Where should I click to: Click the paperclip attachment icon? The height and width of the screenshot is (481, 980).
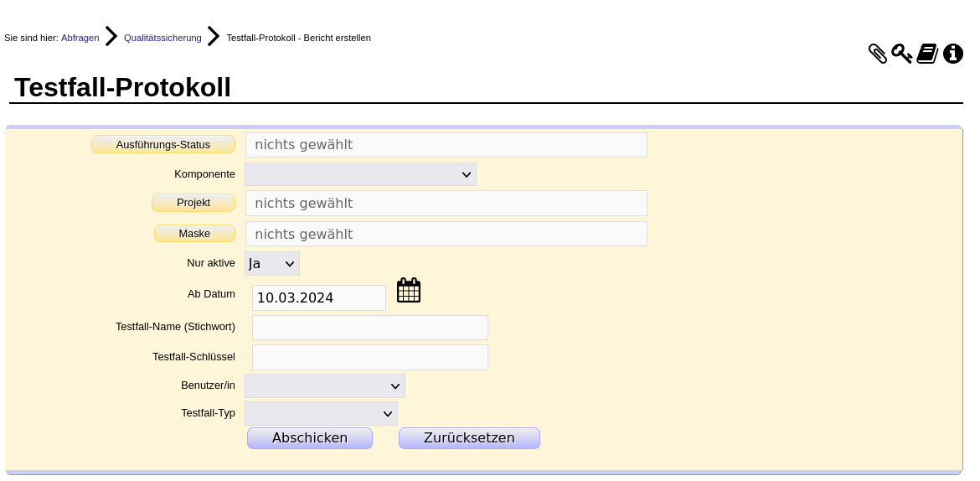[x=877, y=54]
